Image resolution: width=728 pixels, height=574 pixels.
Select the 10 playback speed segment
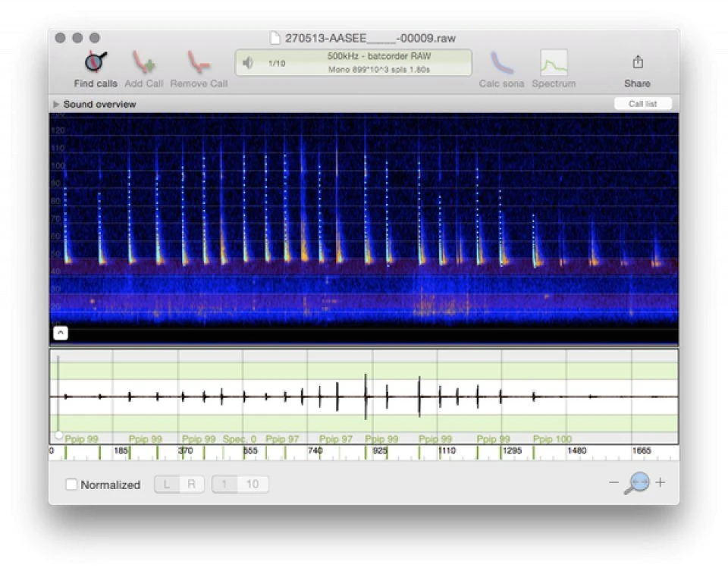[253, 485]
